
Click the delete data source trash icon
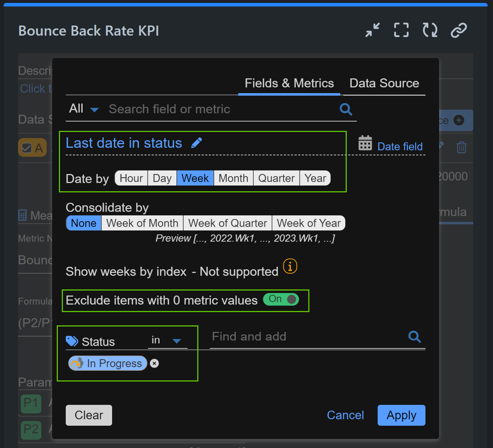click(x=461, y=147)
